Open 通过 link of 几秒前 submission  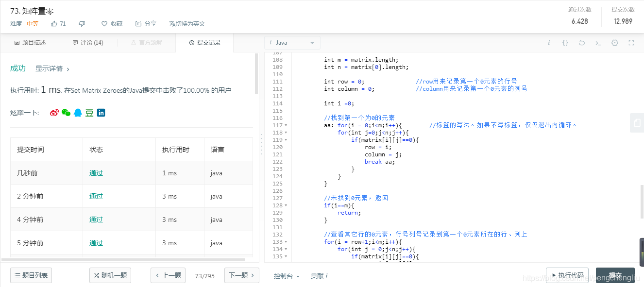(x=96, y=173)
